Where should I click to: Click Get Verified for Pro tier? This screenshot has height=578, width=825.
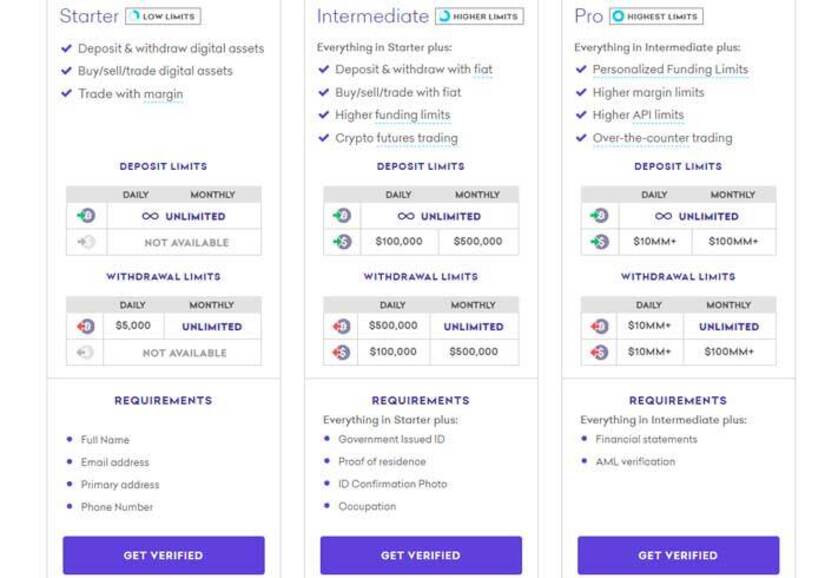click(678, 555)
